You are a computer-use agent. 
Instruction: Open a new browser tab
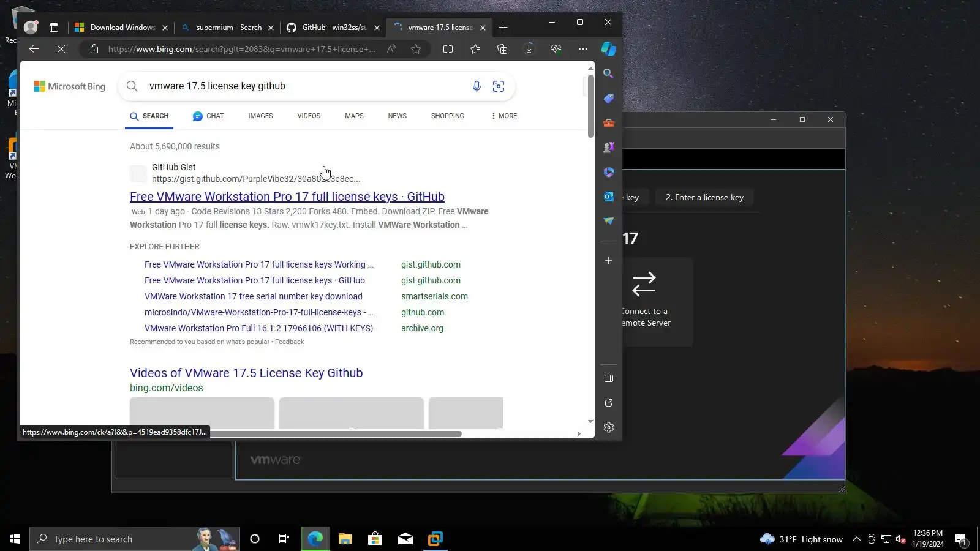click(503, 28)
